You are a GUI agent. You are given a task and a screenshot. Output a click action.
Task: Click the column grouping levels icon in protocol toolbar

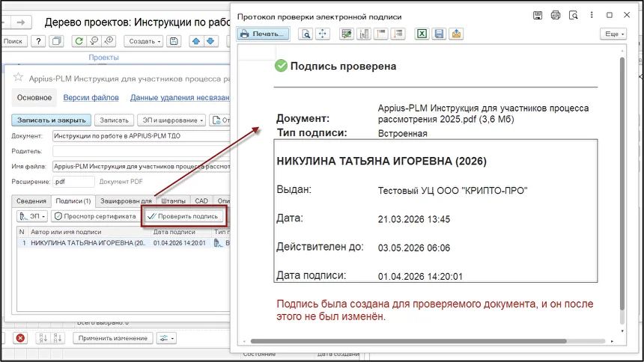364,34
